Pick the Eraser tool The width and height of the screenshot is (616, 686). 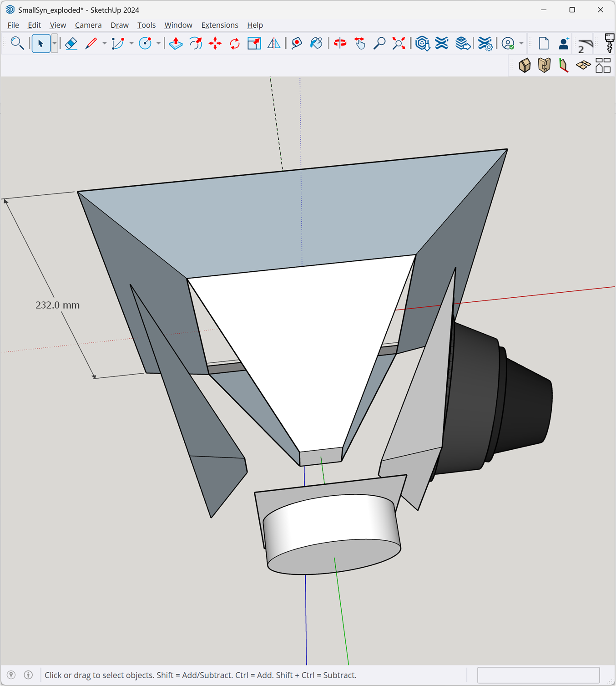click(x=71, y=43)
